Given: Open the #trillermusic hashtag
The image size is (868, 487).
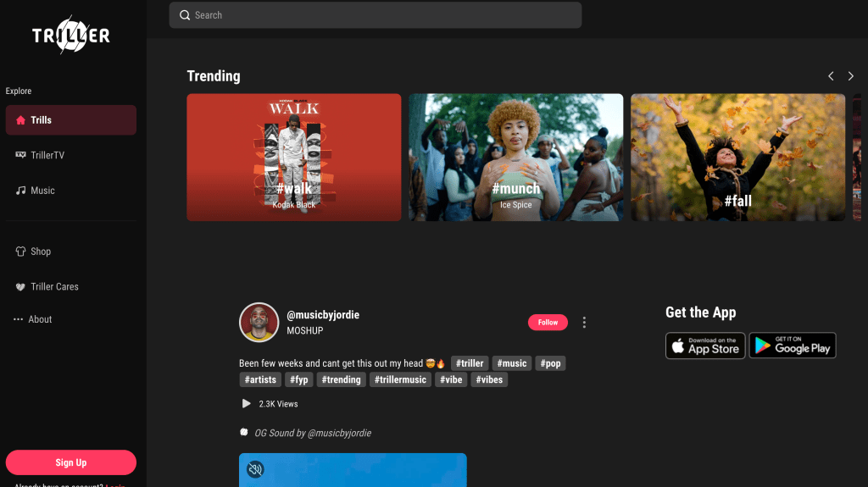Looking at the screenshot, I should tap(400, 379).
